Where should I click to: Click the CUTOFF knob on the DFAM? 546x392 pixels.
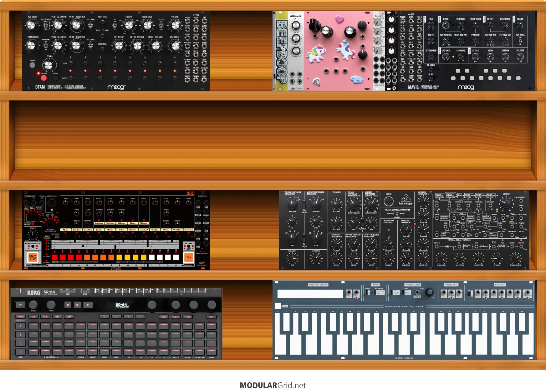pyautogui.click(x=129, y=25)
